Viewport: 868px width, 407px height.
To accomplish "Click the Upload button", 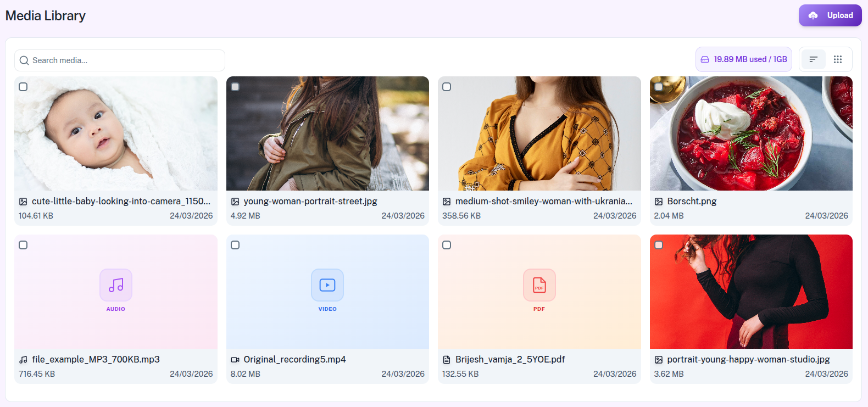I will coord(830,15).
